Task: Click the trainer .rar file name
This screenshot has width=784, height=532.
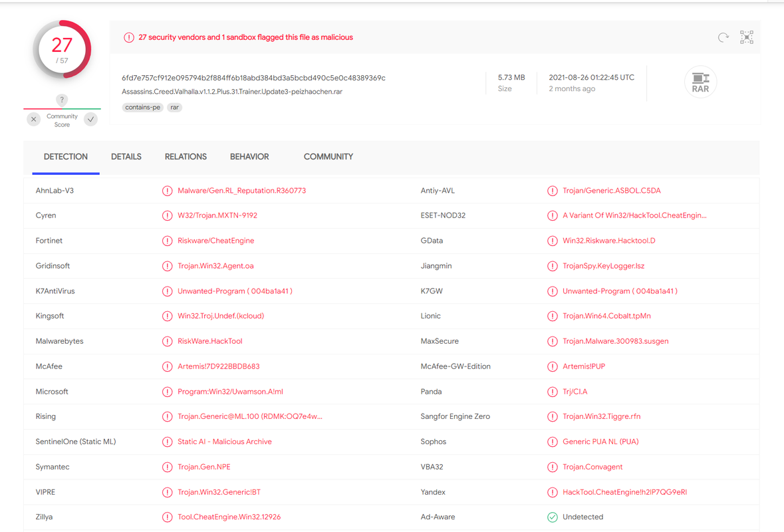Action: coord(232,92)
